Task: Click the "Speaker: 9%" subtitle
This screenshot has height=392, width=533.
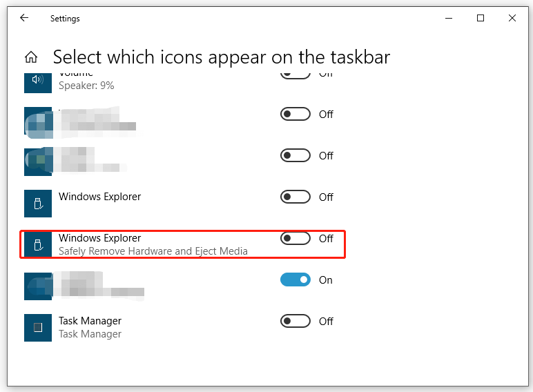Action: [x=86, y=86]
